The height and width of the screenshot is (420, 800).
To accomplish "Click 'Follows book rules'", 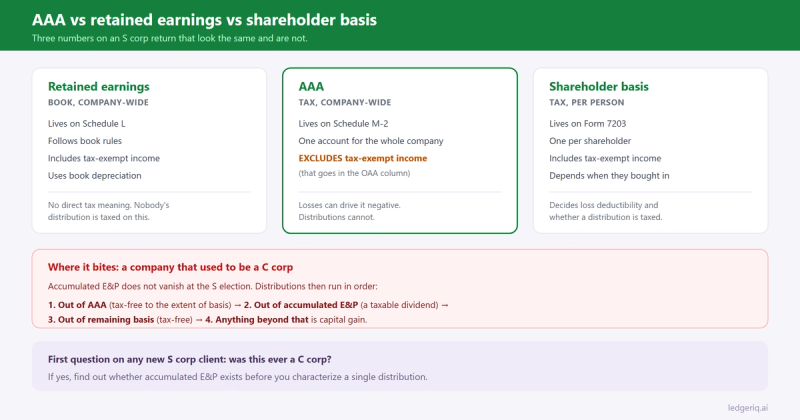I will coord(85,141).
